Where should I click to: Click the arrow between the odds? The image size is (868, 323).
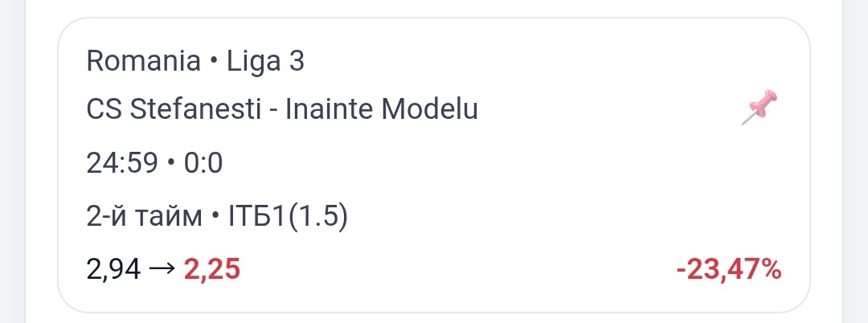pyautogui.click(x=162, y=271)
